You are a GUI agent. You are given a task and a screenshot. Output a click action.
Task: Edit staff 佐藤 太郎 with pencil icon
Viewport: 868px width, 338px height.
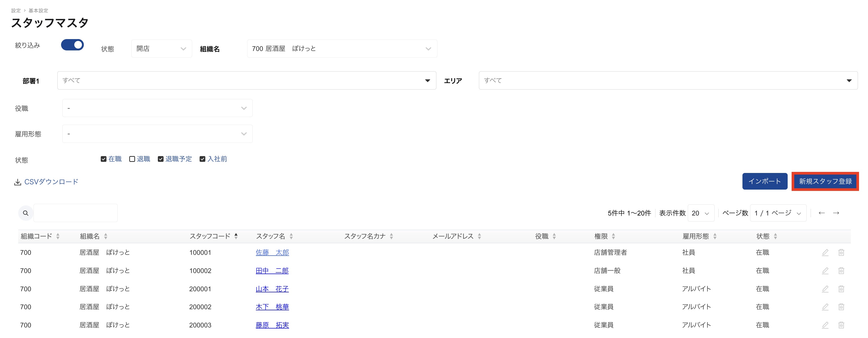(x=825, y=252)
